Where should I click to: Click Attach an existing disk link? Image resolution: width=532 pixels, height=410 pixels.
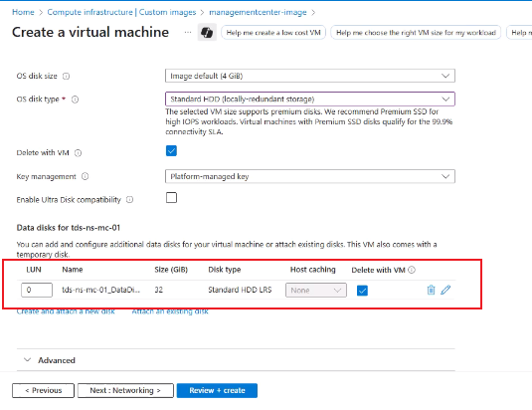(170, 311)
